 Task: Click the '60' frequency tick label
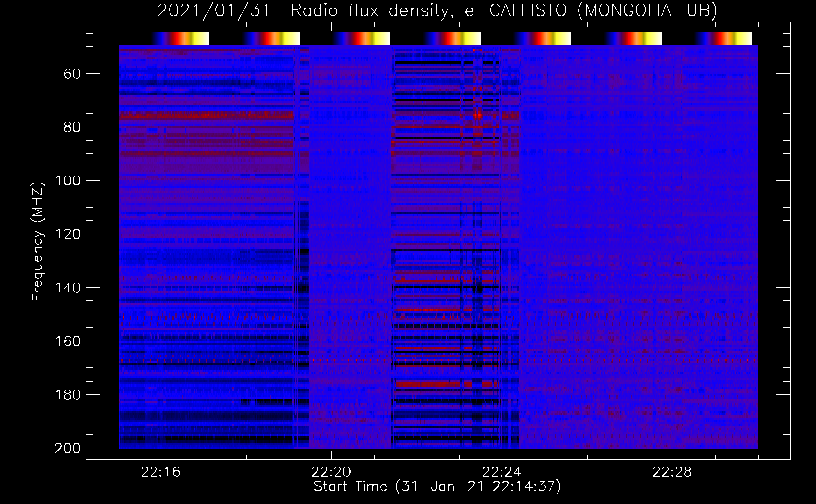72,74
